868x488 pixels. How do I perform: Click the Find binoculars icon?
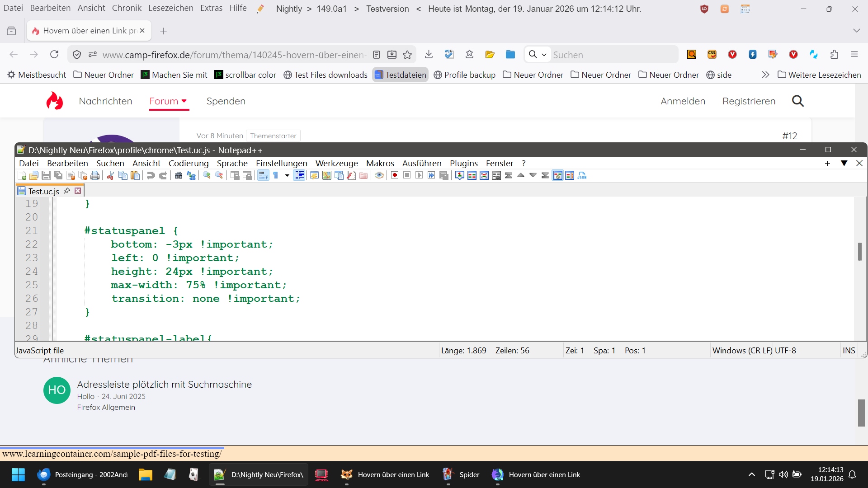pyautogui.click(x=179, y=175)
